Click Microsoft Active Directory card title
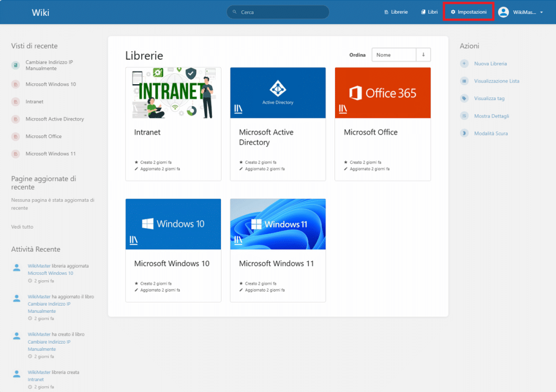This screenshot has height=392, width=556. [x=266, y=137]
